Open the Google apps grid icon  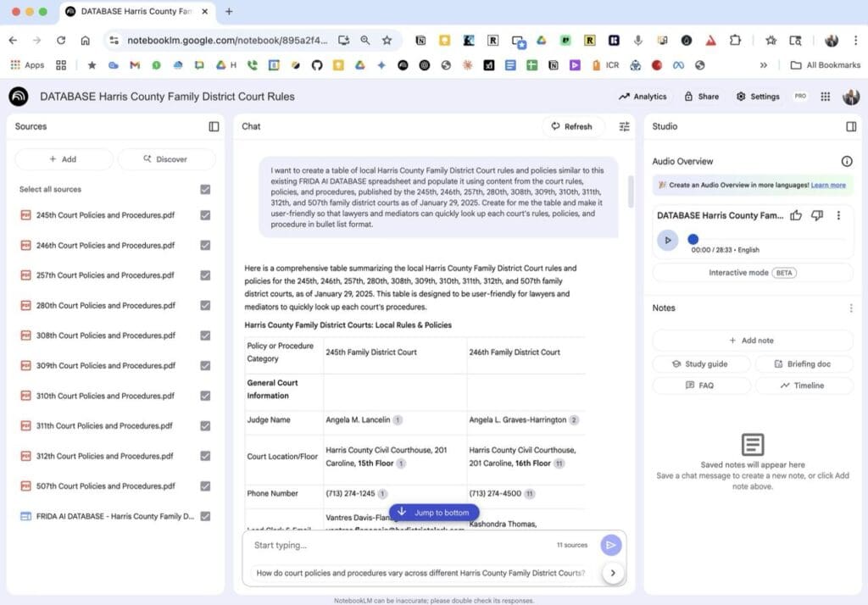point(823,96)
